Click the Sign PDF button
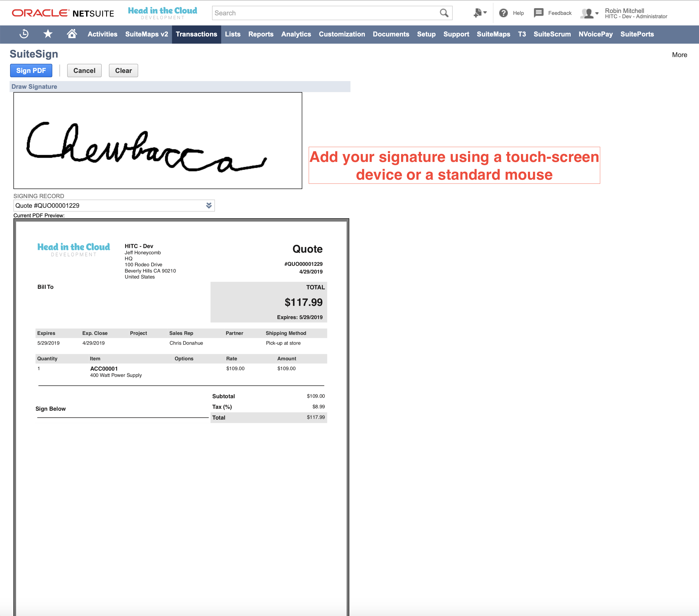Viewport: 699px width, 616px height. 31,70
